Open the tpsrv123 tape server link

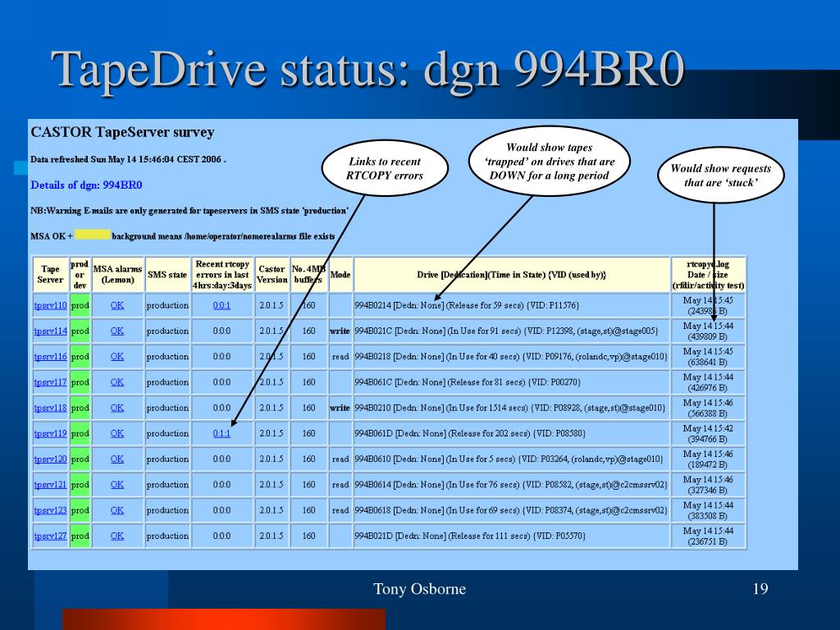50,510
